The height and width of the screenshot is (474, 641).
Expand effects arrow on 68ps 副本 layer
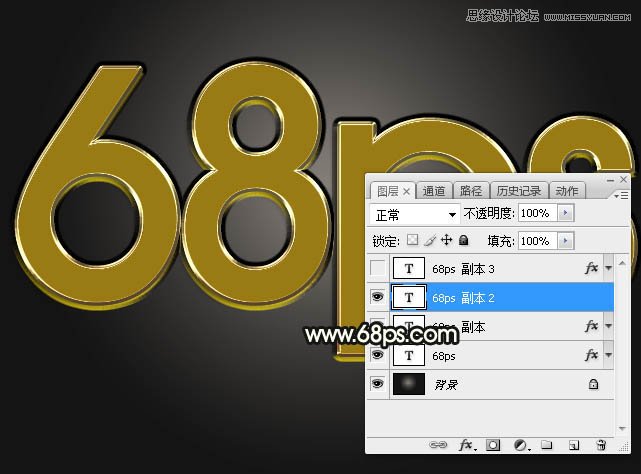pyautogui.click(x=608, y=326)
